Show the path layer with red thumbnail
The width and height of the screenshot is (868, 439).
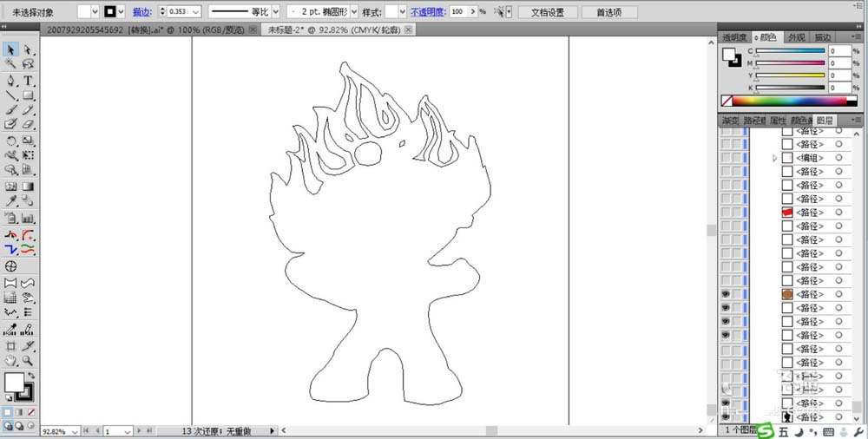(x=725, y=212)
